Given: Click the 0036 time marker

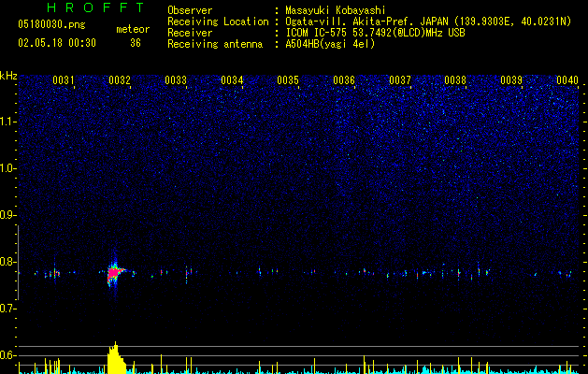Looking at the screenshot, I should [x=344, y=80].
